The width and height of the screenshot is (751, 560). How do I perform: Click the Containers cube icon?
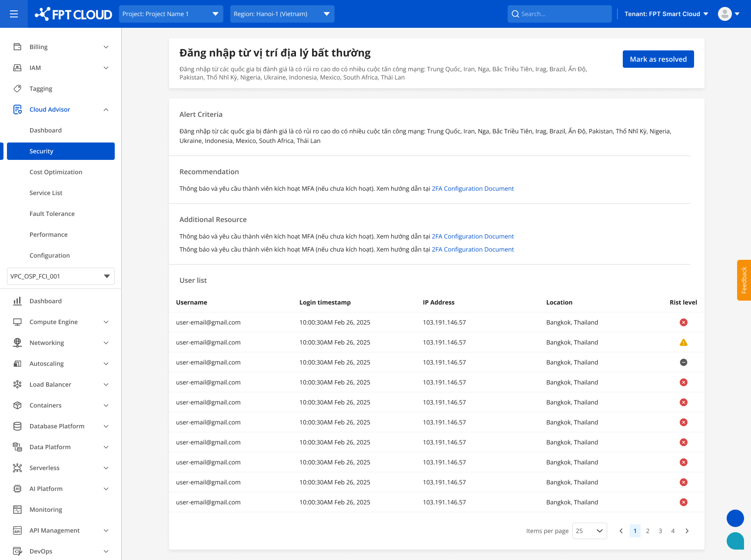17,405
